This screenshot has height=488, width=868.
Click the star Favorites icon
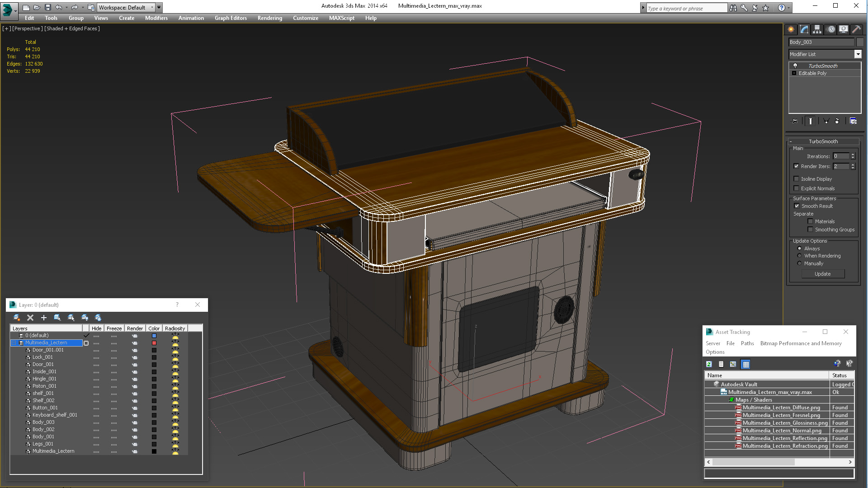(x=765, y=8)
